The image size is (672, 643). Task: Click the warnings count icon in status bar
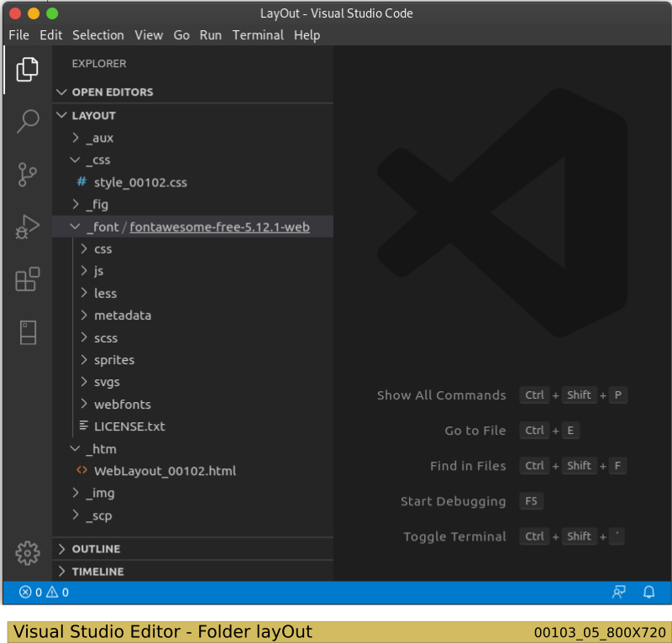(52, 592)
